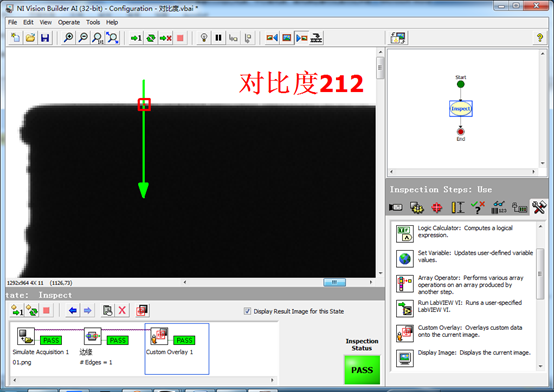554x392 pixels.
Task: Click the Save script floppy disk icon
Action: (x=45, y=38)
